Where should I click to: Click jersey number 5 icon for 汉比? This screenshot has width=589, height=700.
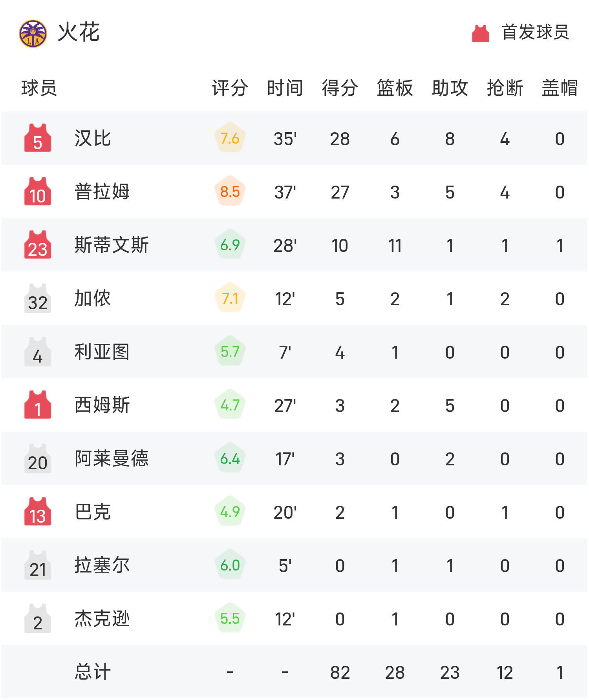(x=38, y=139)
